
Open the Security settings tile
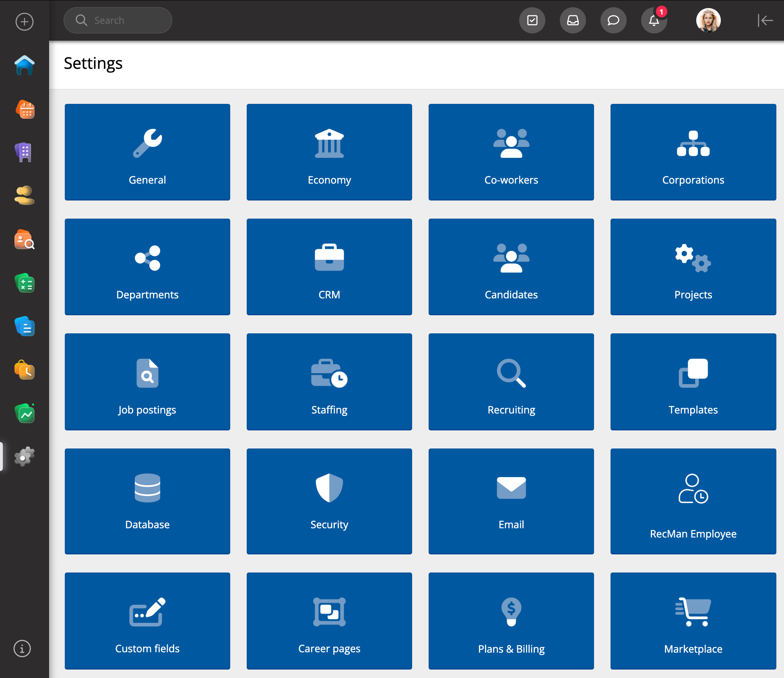pos(329,501)
